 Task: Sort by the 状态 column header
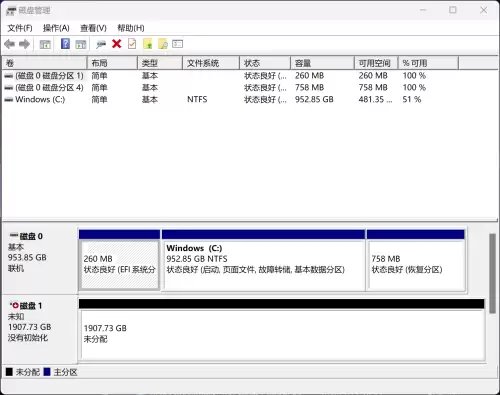(265, 63)
